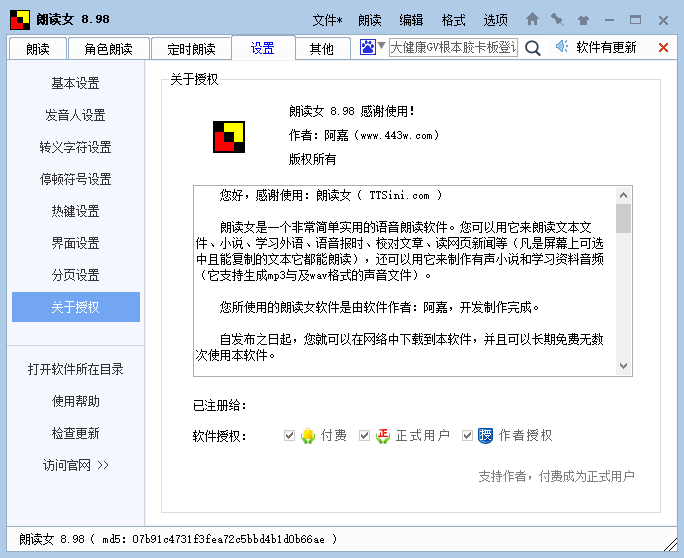
Task: Select the 设置 tab
Action: (263, 48)
